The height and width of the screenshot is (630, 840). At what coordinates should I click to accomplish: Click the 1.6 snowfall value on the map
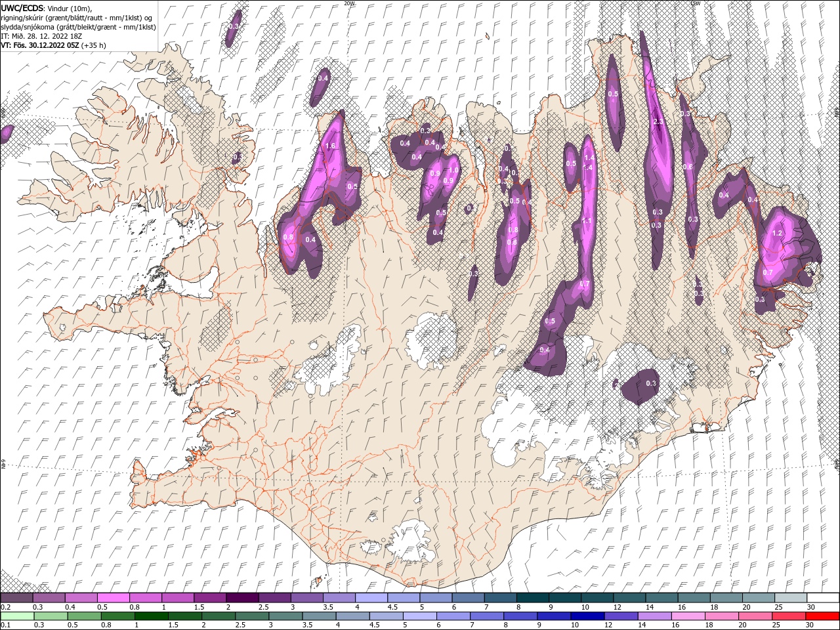pos(330,146)
